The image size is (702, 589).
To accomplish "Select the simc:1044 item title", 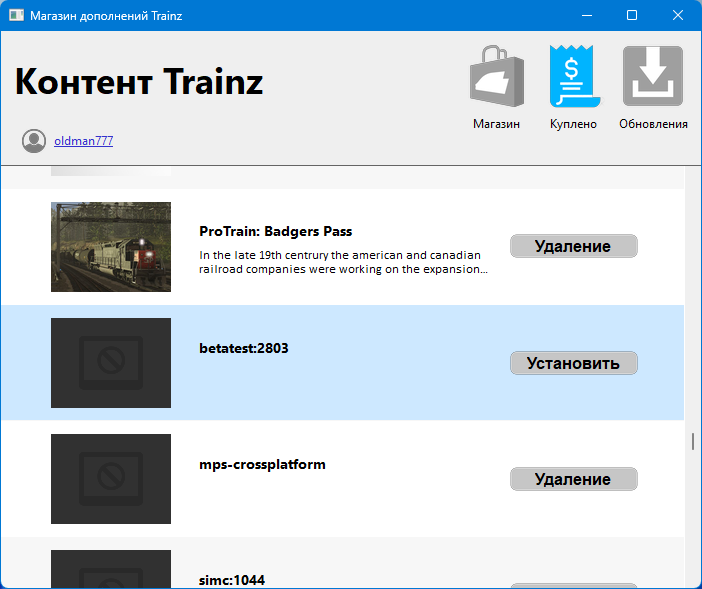I will coord(232,580).
